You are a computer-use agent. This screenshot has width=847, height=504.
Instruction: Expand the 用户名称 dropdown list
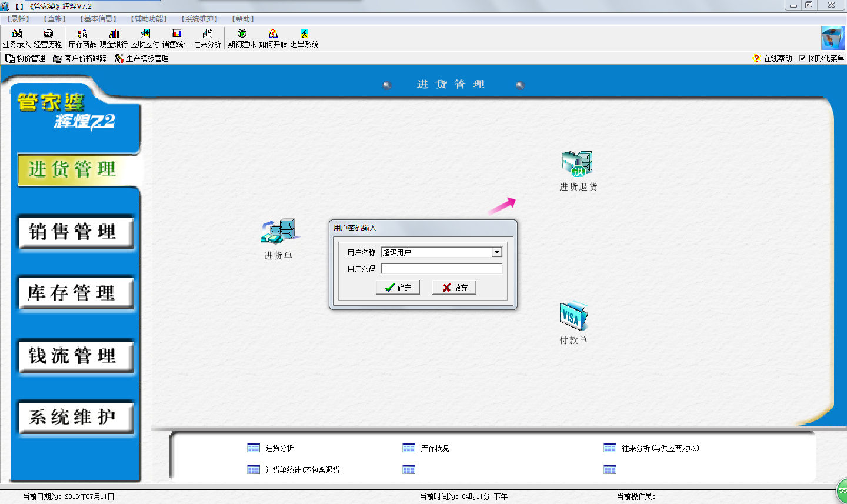pyautogui.click(x=497, y=252)
